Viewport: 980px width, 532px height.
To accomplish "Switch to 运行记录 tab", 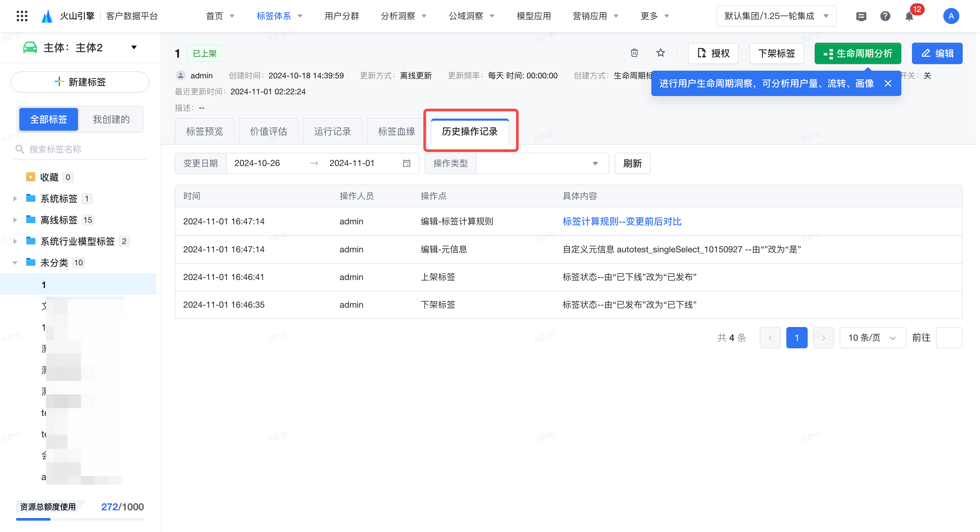I will click(332, 131).
